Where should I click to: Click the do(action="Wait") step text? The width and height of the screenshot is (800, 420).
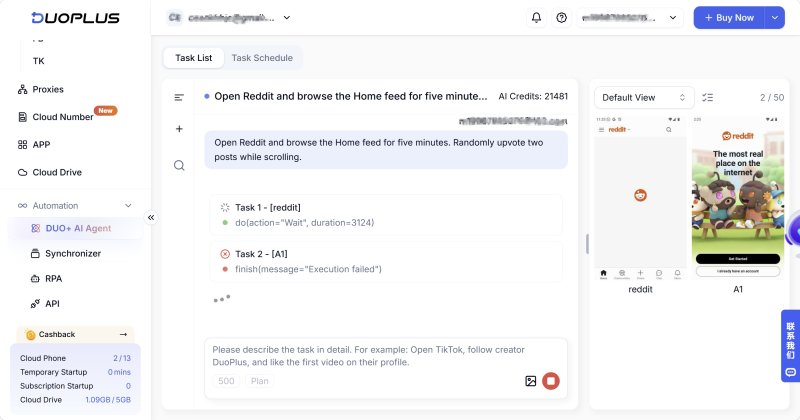tap(305, 223)
